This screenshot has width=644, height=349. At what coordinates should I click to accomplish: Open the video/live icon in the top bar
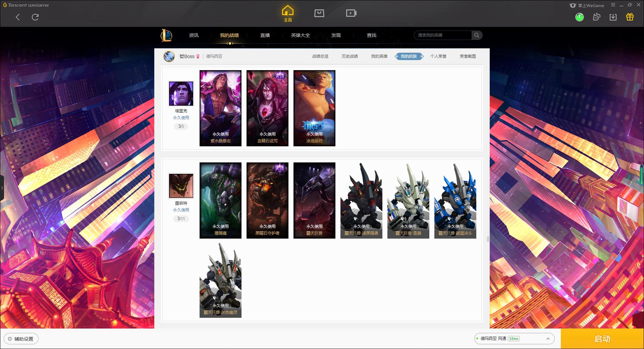click(351, 13)
